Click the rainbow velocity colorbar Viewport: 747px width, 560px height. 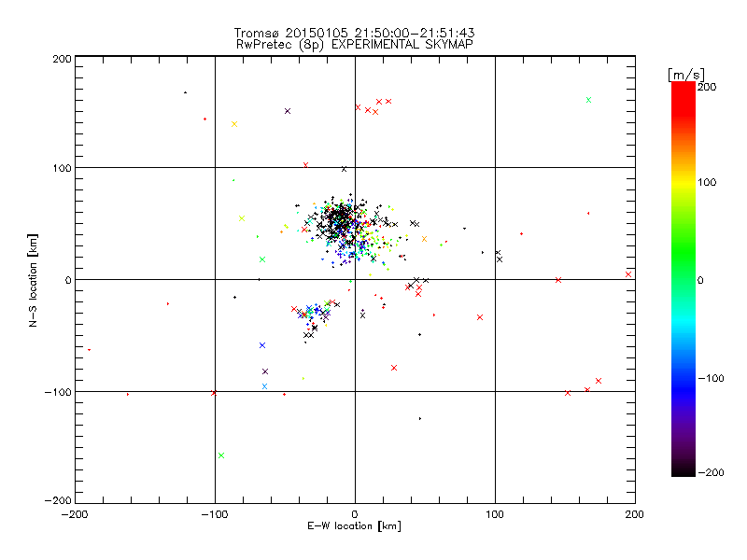684,278
